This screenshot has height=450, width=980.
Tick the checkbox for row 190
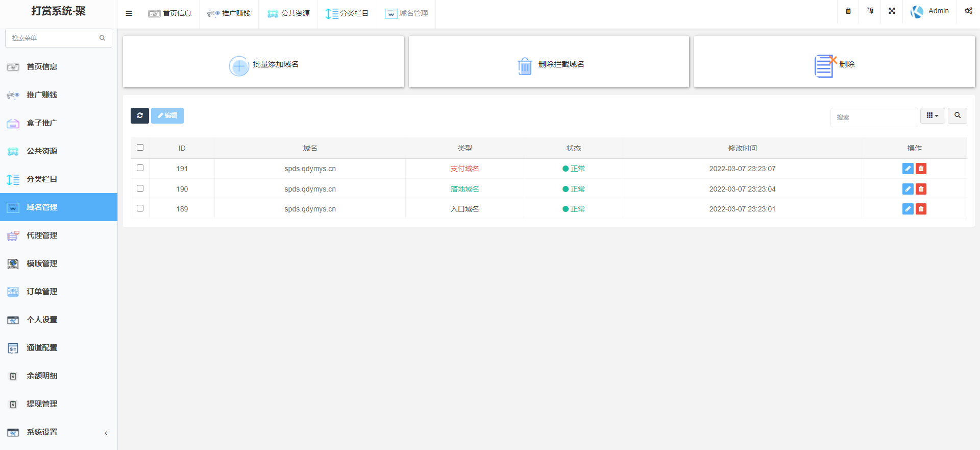[140, 188]
